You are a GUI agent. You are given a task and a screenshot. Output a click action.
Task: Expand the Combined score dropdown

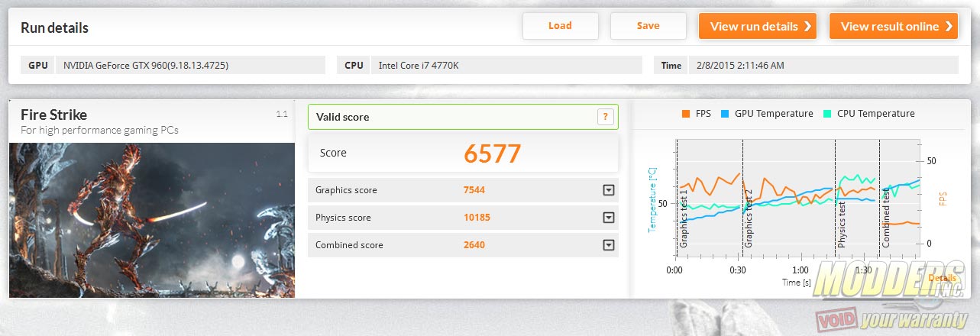click(609, 245)
